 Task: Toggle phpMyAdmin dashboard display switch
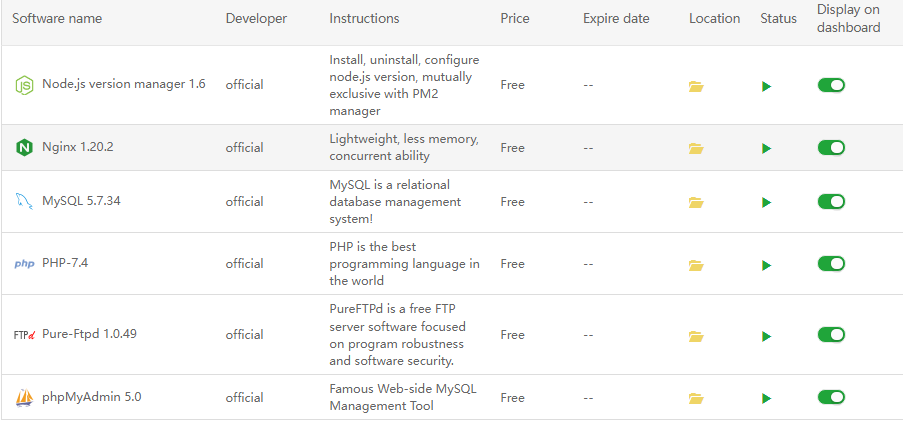coord(831,398)
